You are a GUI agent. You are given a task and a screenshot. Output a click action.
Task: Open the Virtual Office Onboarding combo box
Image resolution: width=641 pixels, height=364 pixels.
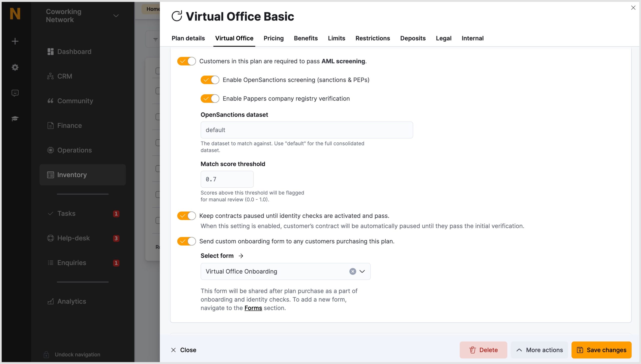285,271
